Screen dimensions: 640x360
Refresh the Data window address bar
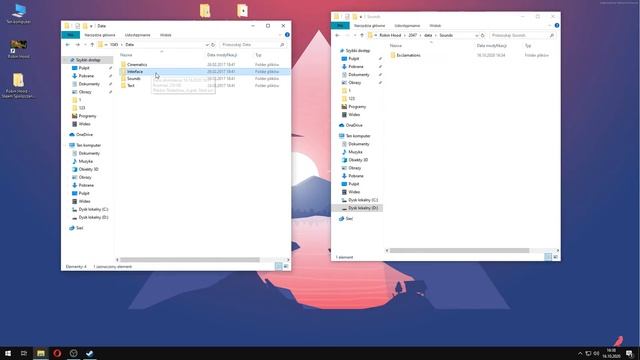pyautogui.click(x=213, y=44)
